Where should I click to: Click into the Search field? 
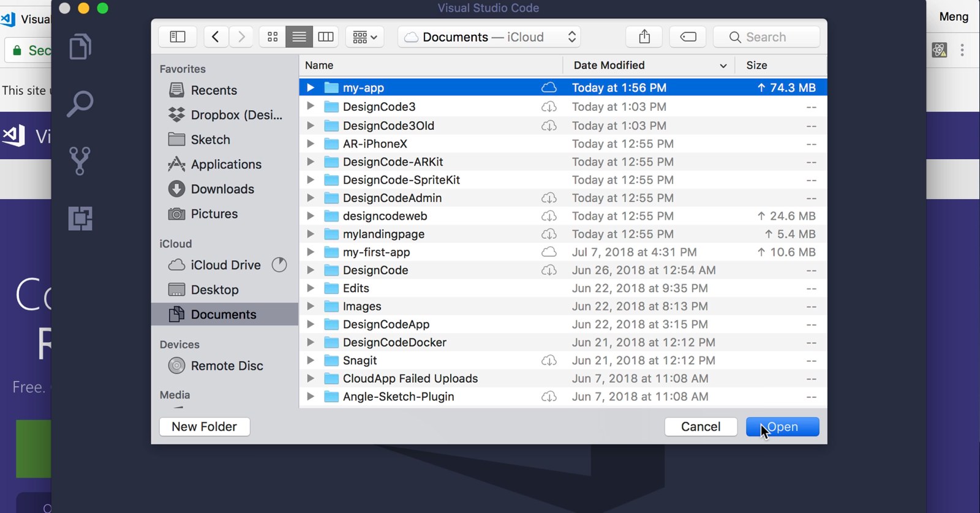pyautogui.click(x=766, y=37)
